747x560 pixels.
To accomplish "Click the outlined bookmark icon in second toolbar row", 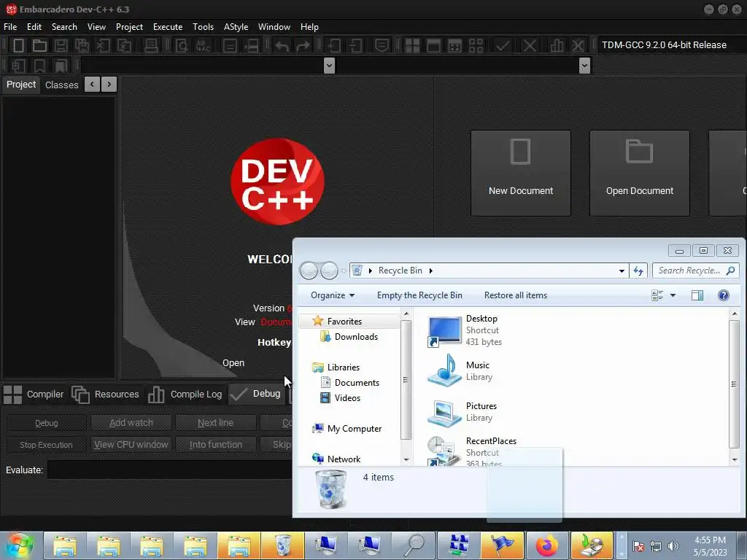I will (x=39, y=66).
